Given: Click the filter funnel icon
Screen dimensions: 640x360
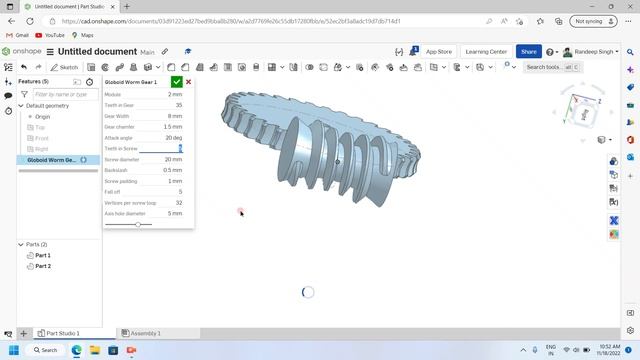Looking at the screenshot, I should click(x=24, y=94).
